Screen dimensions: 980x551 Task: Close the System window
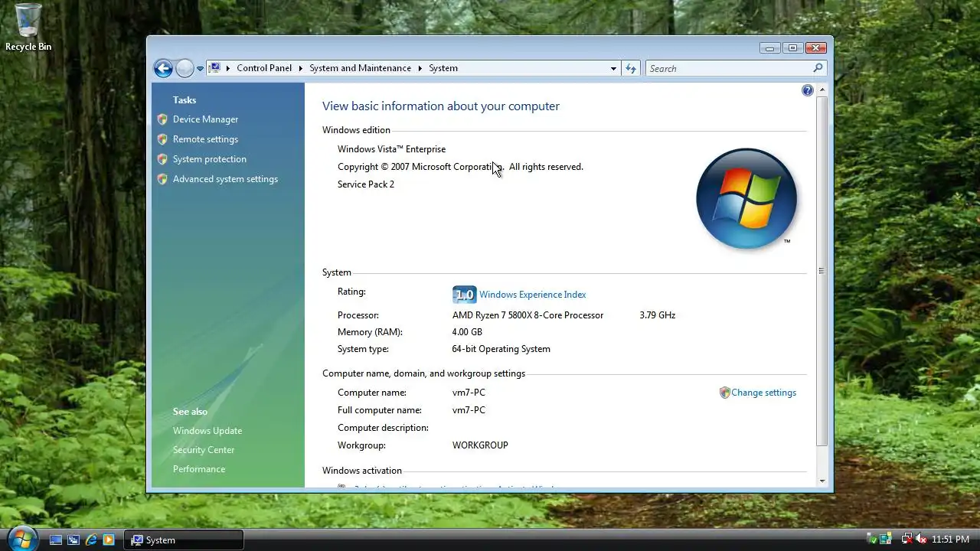815,47
